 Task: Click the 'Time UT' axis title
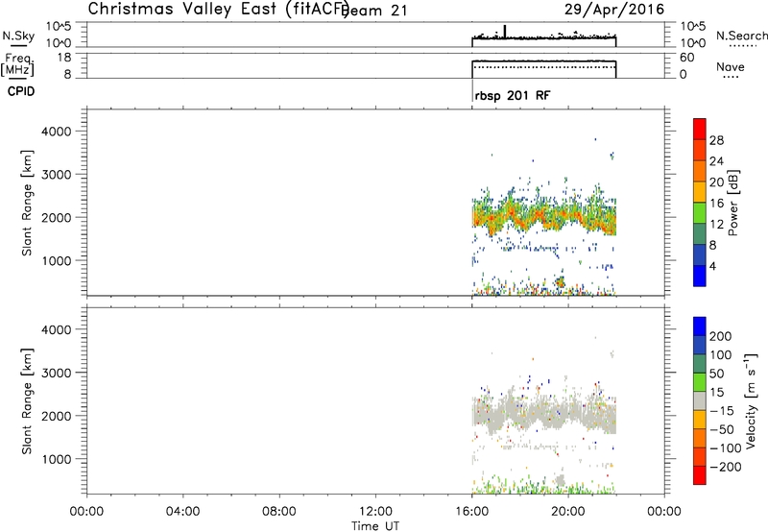point(375,526)
